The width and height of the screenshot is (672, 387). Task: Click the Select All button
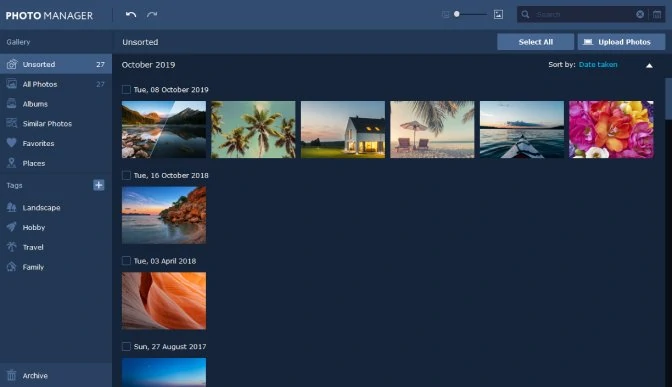pos(535,42)
